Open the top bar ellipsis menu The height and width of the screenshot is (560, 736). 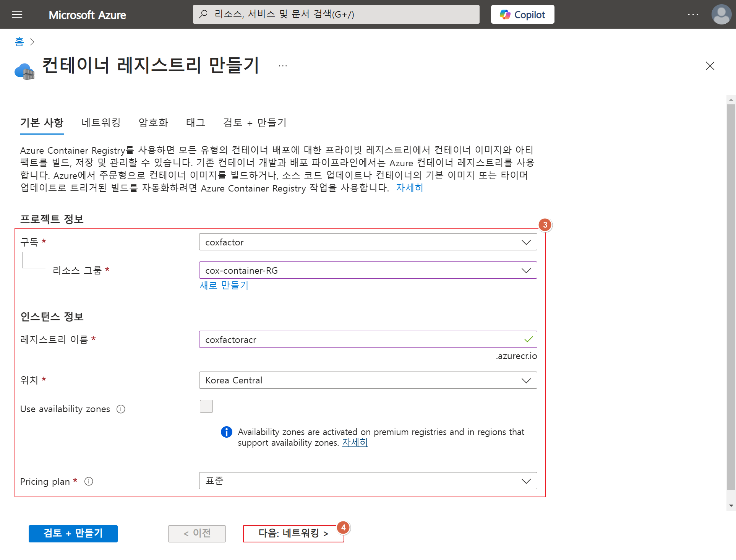point(693,15)
